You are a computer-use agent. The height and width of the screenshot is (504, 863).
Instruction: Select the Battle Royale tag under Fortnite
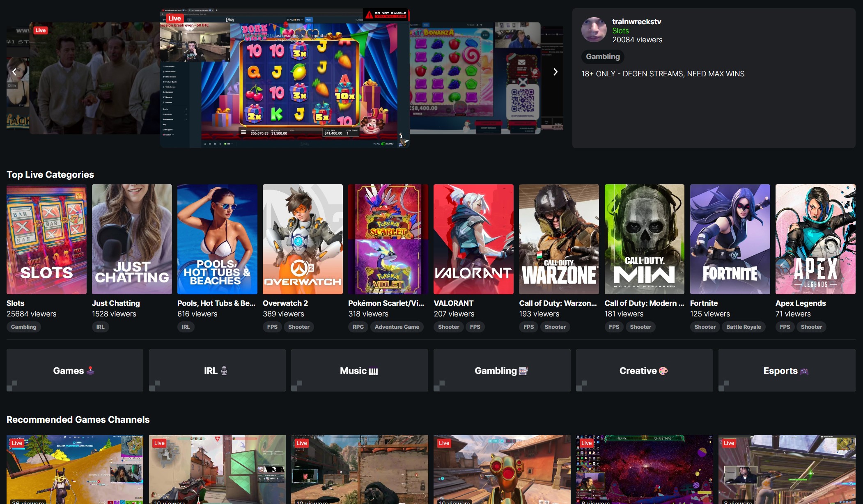pyautogui.click(x=744, y=327)
